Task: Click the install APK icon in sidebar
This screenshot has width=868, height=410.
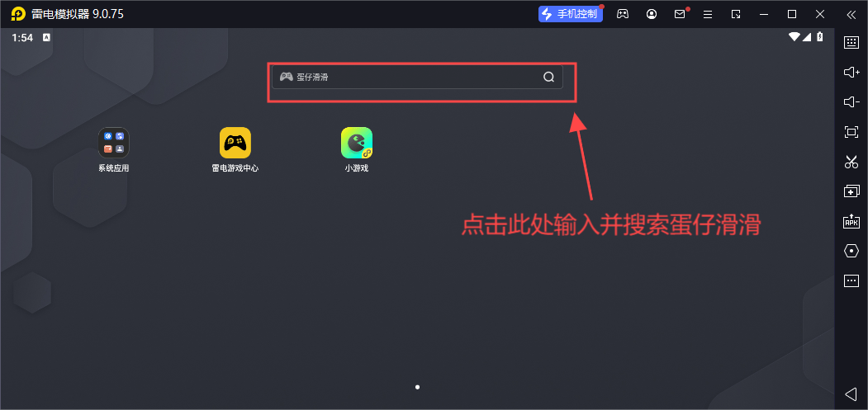Action: click(851, 221)
